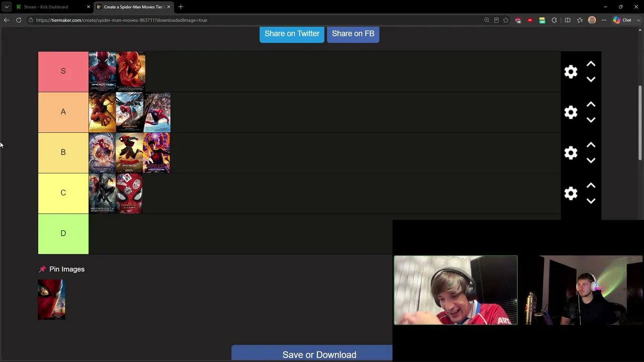Image resolution: width=644 pixels, height=362 pixels.
Task: Open a new browser tab
Action: [181, 7]
